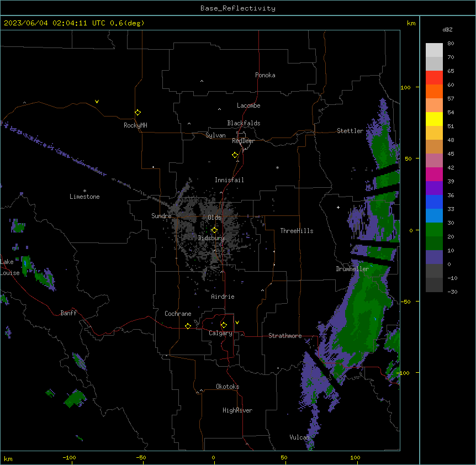Click the HighRiver town label
The image size is (476, 465).
tap(237, 410)
